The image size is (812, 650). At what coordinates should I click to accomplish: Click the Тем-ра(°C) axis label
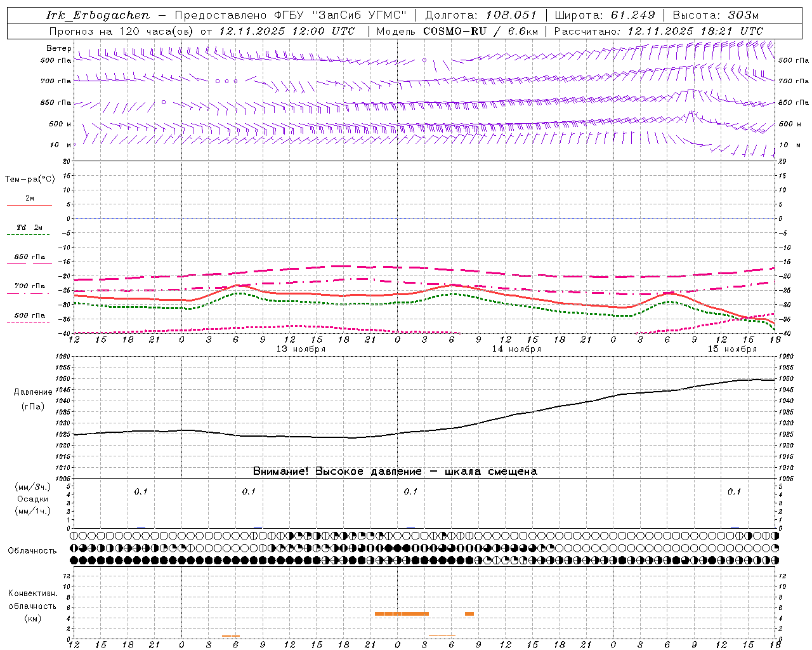[30, 180]
